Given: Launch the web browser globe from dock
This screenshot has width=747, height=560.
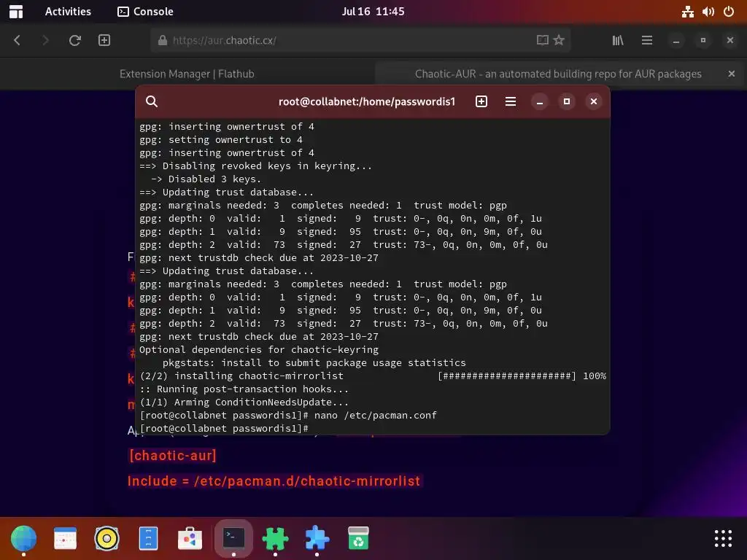Looking at the screenshot, I should 23,539.
